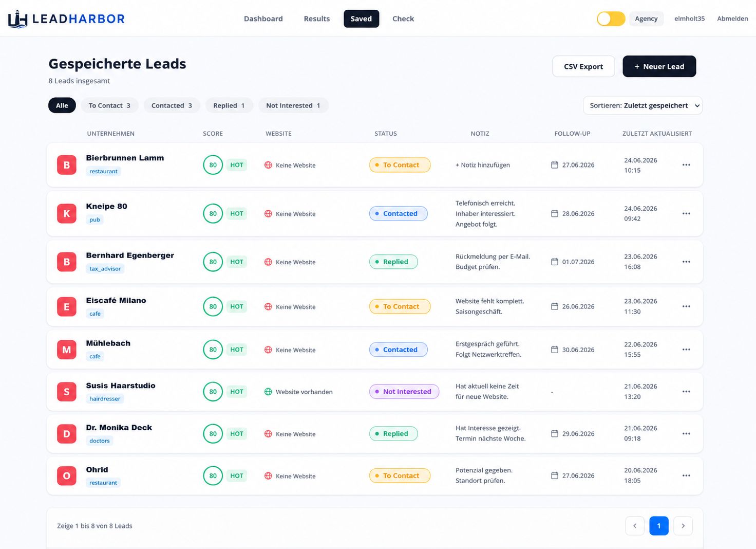
Task: Open the Results tab
Action: pos(317,19)
